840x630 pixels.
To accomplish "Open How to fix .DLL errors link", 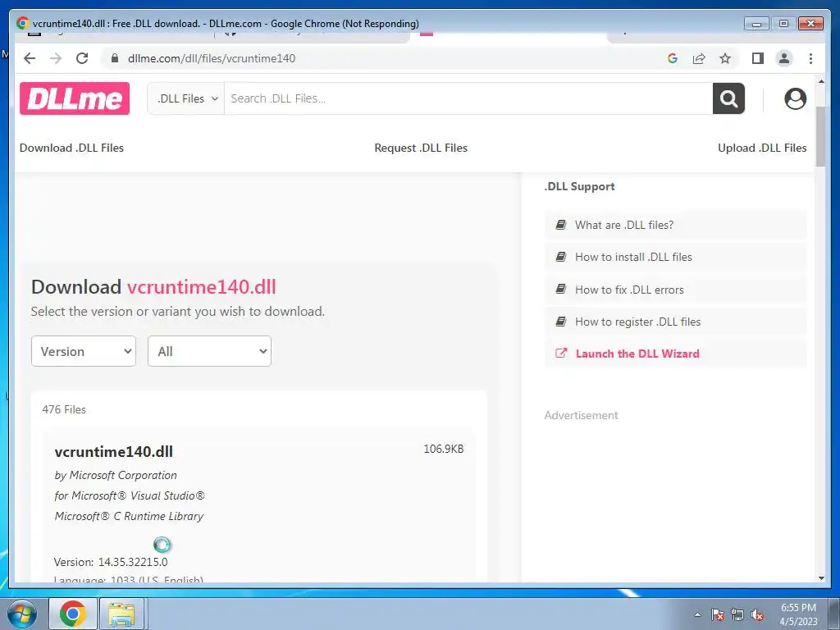I will (629, 290).
